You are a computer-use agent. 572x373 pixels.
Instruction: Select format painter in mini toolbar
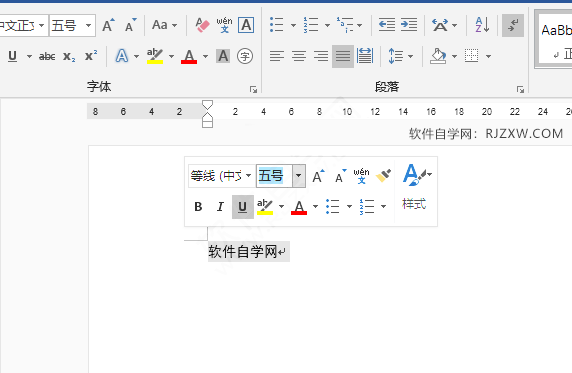[383, 176]
